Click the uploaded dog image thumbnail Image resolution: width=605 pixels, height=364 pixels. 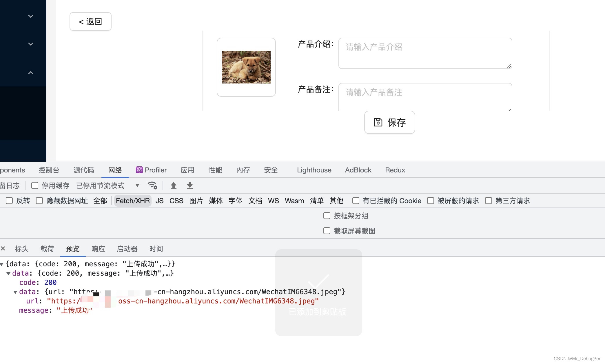click(246, 67)
